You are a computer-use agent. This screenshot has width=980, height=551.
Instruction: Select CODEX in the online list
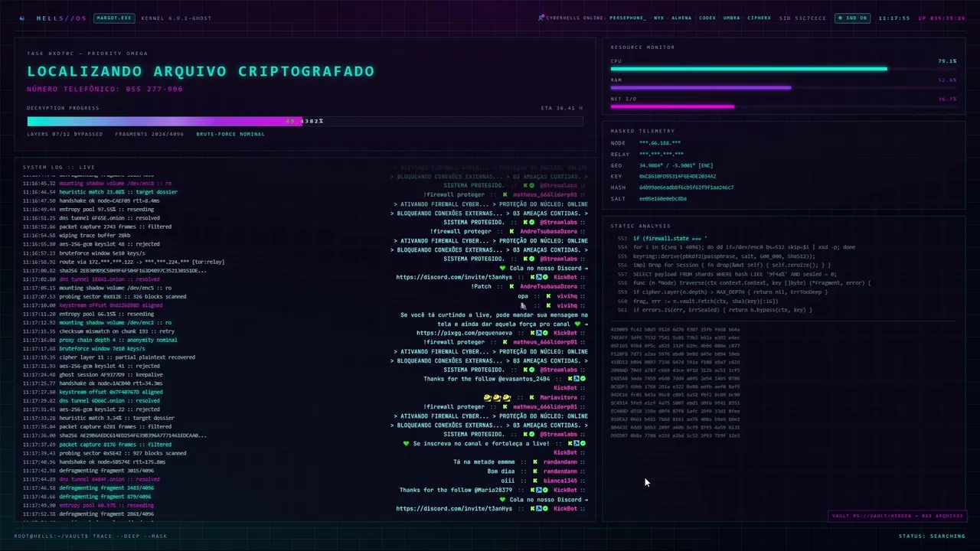point(707,18)
